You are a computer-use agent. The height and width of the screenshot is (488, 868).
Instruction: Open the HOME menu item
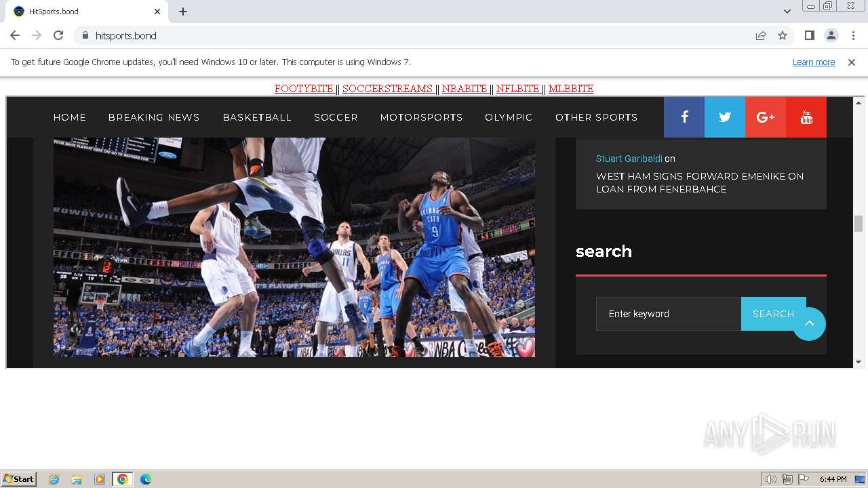coord(70,117)
